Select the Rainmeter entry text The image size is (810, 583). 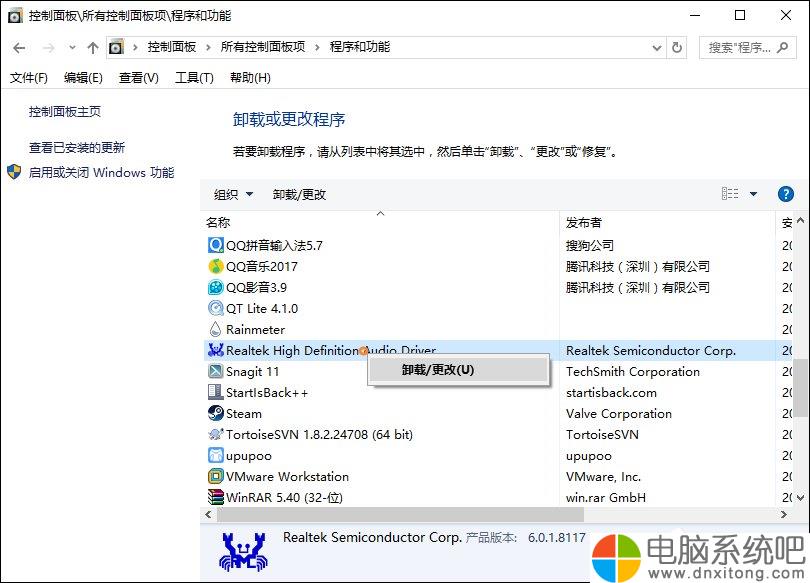click(255, 329)
